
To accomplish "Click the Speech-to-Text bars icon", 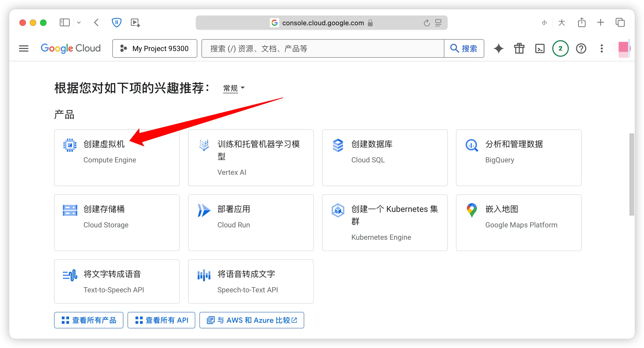I will pos(204,275).
